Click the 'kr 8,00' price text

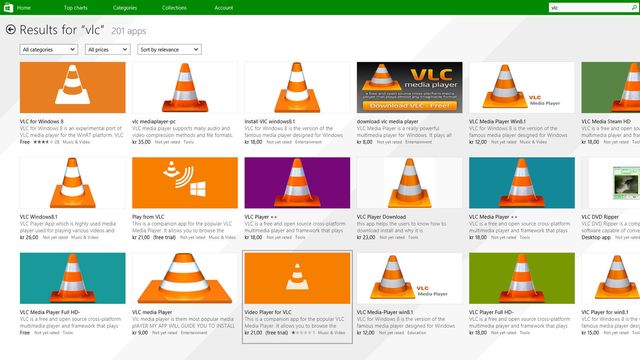[x=364, y=142]
